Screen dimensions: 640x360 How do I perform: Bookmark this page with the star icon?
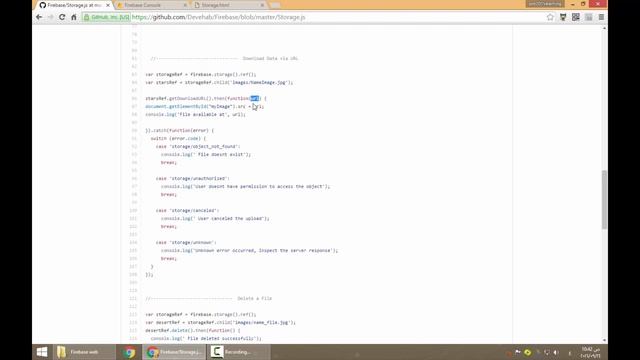[550, 17]
